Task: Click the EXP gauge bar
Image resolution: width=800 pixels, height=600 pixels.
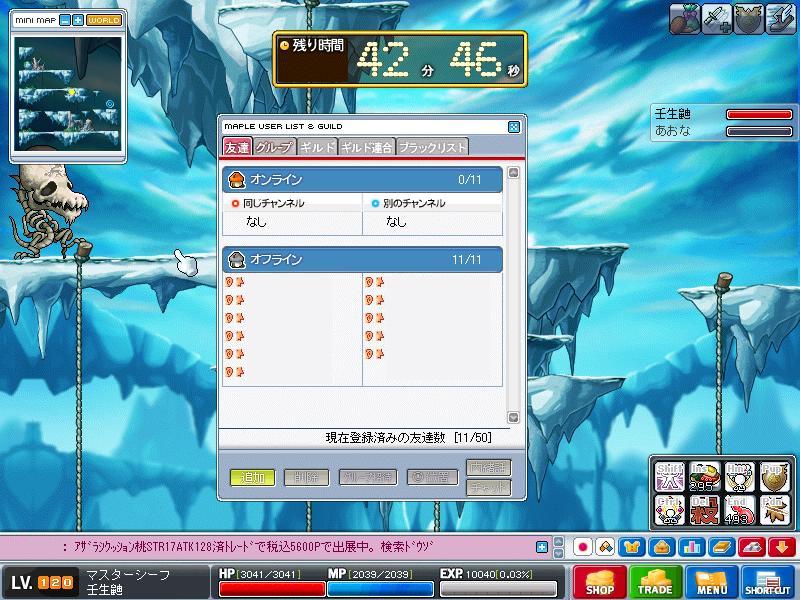Action: 498,589
